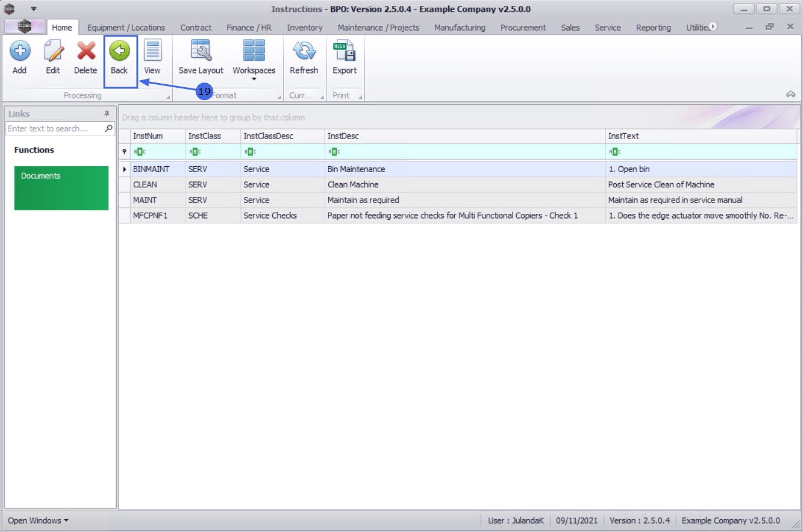Screen dimensions: 803x532
Task: Open the Contract tab
Action: click(x=196, y=28)
